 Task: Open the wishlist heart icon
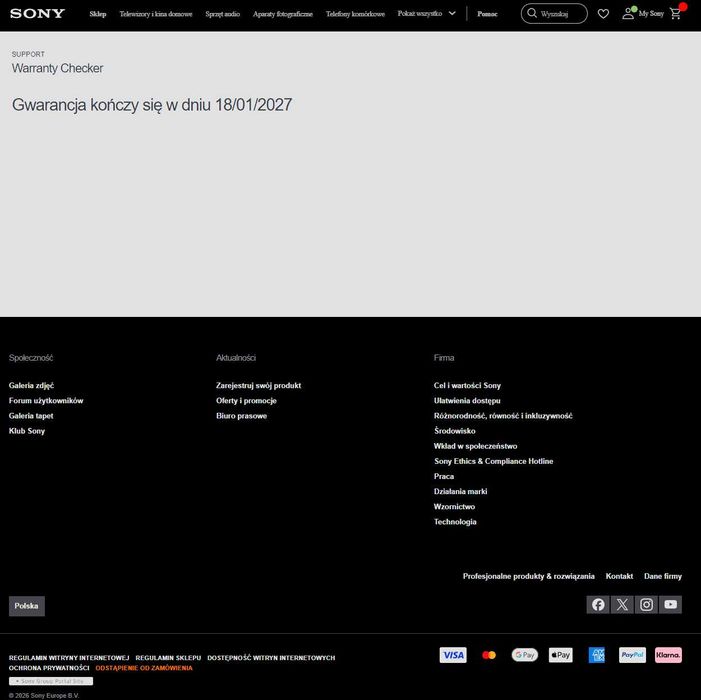(x=603, y=14)
